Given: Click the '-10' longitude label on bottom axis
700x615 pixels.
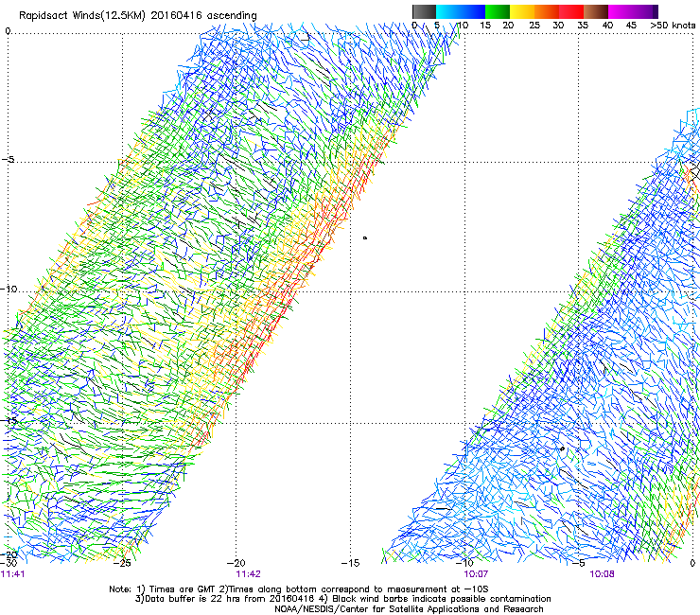Looking at the screenshot, I should (464, 563).
